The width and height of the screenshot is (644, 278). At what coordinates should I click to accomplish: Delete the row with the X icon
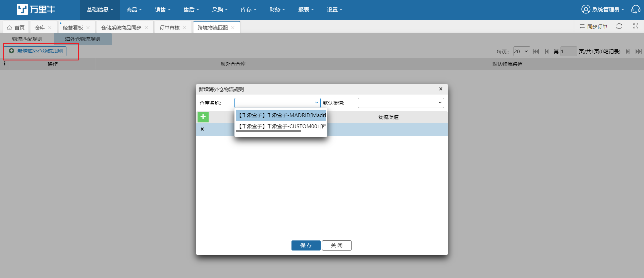click(x=202, y=129)
